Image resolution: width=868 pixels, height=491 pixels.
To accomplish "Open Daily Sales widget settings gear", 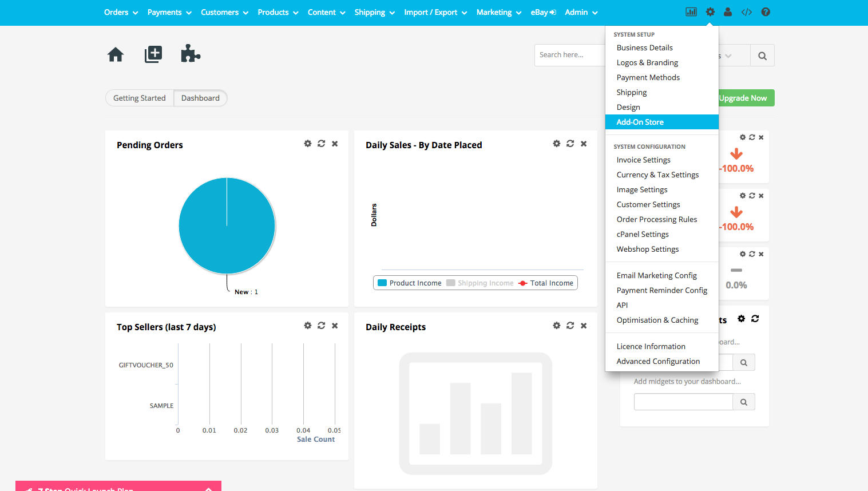I will pyautogui.click(x=557, y=144).
